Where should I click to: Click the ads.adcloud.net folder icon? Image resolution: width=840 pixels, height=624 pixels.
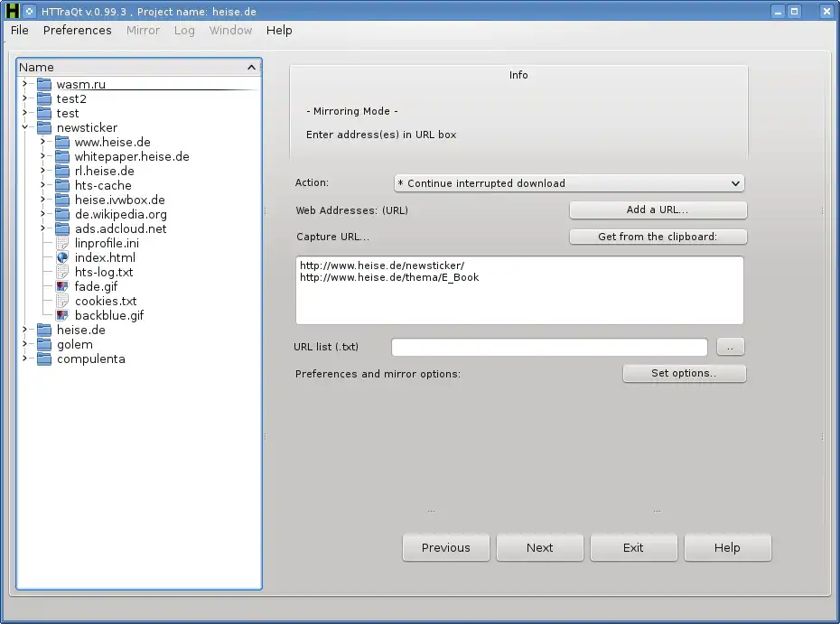(x=62, y=228)
